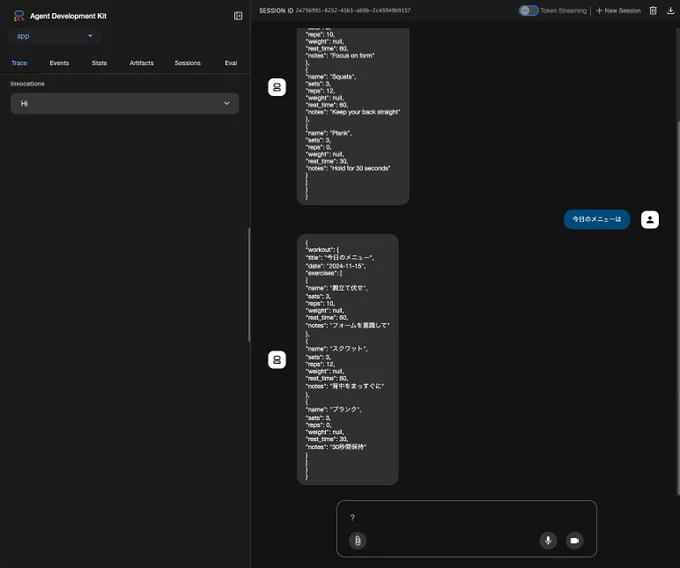Click the 'Focus on form' notes line
This screenshot has width=680, height=568.
coord(340,55)
